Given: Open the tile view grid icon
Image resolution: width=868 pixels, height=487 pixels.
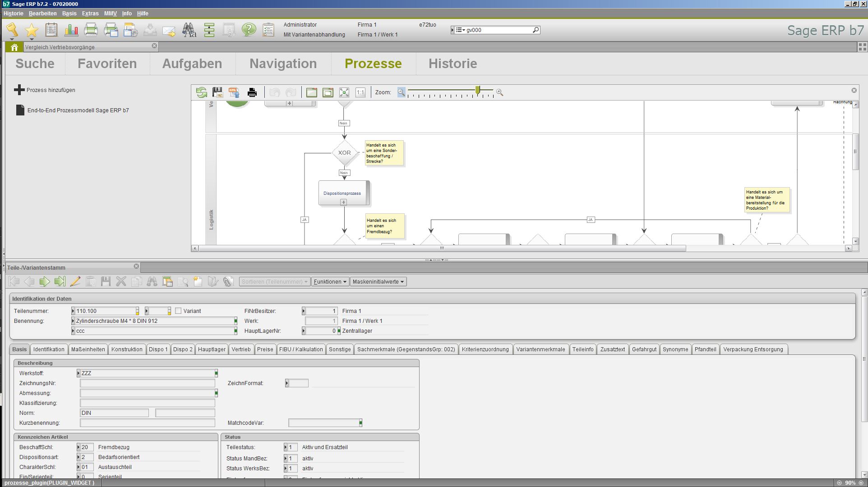Looking at the screenshot, I should (x=862, y=47).
